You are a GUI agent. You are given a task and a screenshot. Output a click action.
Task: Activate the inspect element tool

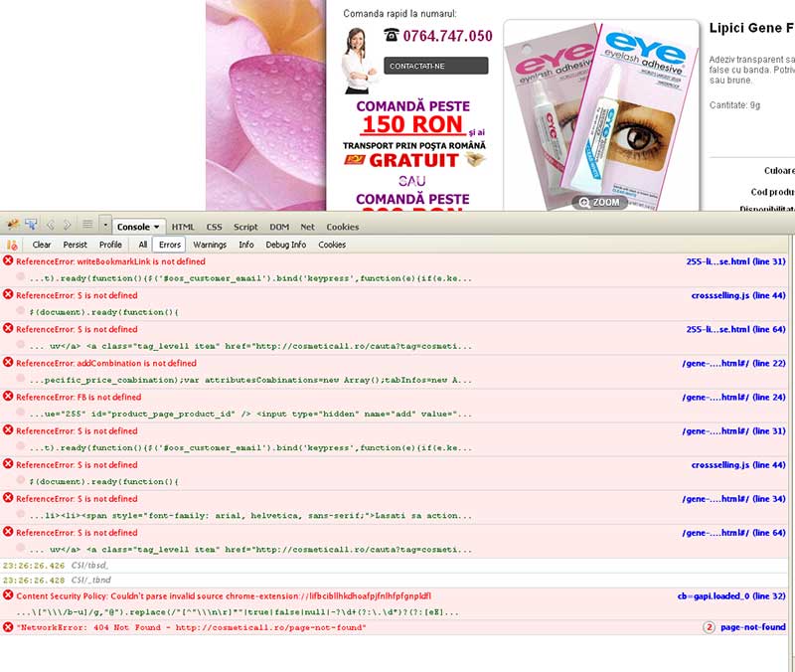point(31,225)
